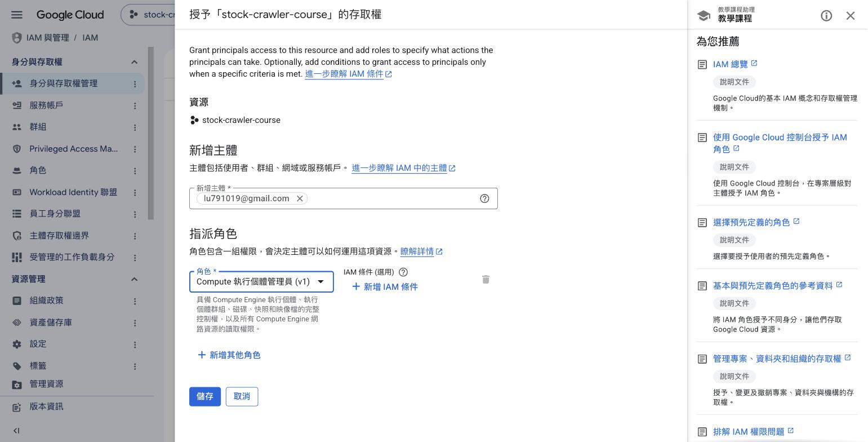Collapse the left sidebar navigation

click(16, 431)
